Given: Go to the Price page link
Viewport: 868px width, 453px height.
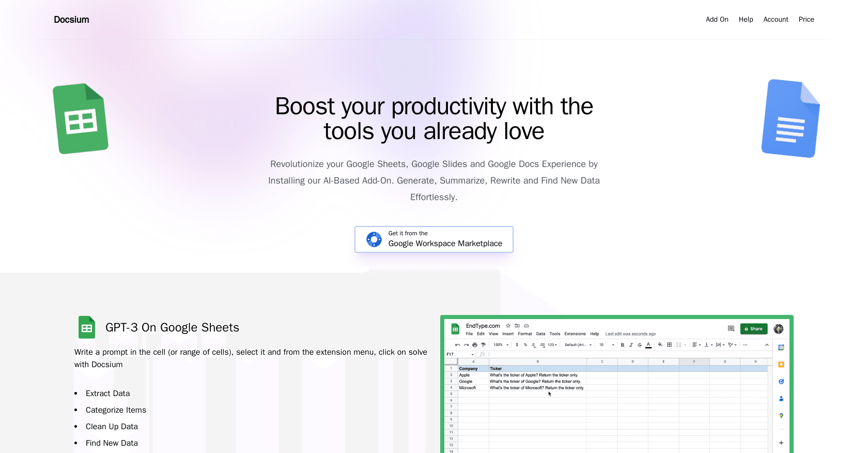Looking at the screenshot, I should (x=806, y=20).
